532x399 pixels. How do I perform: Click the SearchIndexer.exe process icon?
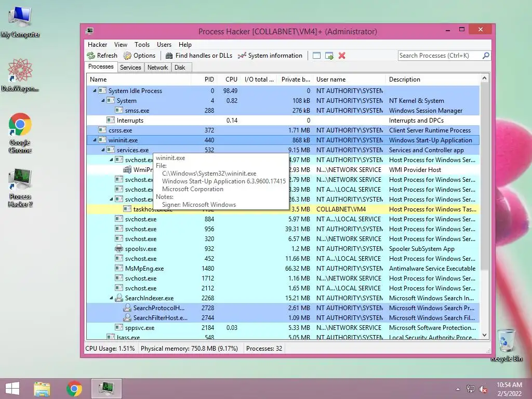pyautogui.click(x=119, y=298)
